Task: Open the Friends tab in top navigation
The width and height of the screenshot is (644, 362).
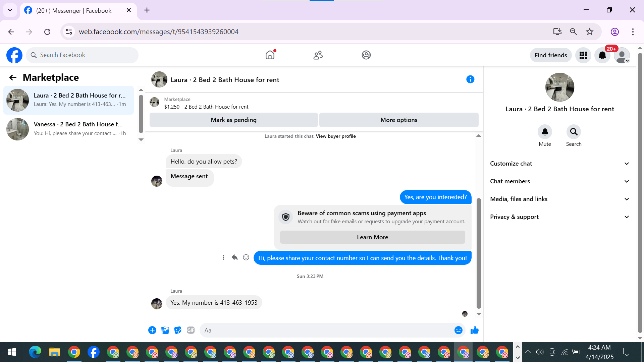Action: pyautogui.click(x=318, y=55)
